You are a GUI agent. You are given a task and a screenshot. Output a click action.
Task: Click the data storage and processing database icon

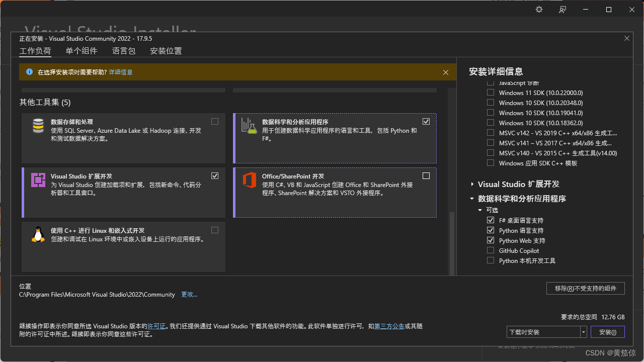tap(38, 126)
